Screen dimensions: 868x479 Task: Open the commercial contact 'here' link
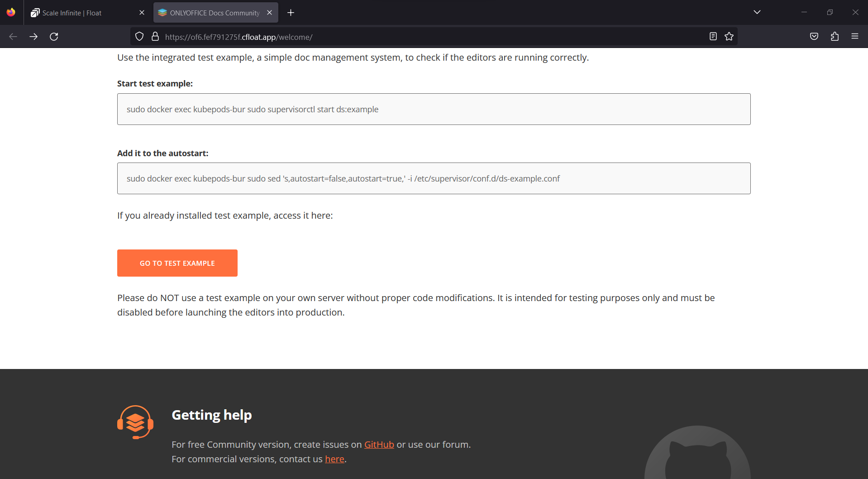[334, 459]
